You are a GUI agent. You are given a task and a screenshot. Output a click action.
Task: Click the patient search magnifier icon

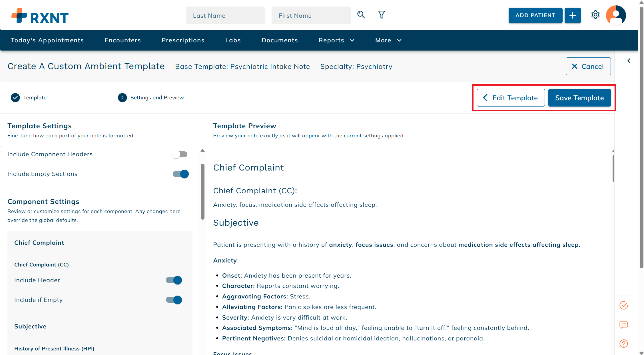[361, 15]
